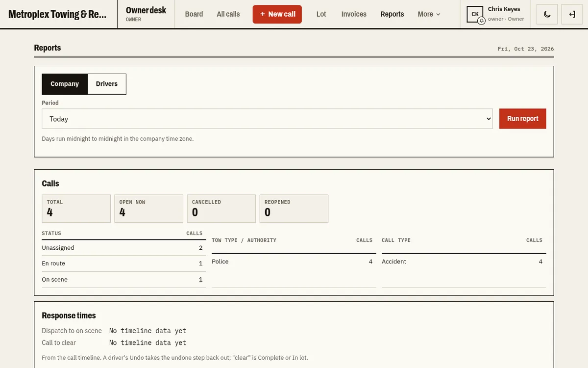Toggle dark mode with the moon icon

pos(547,14)
